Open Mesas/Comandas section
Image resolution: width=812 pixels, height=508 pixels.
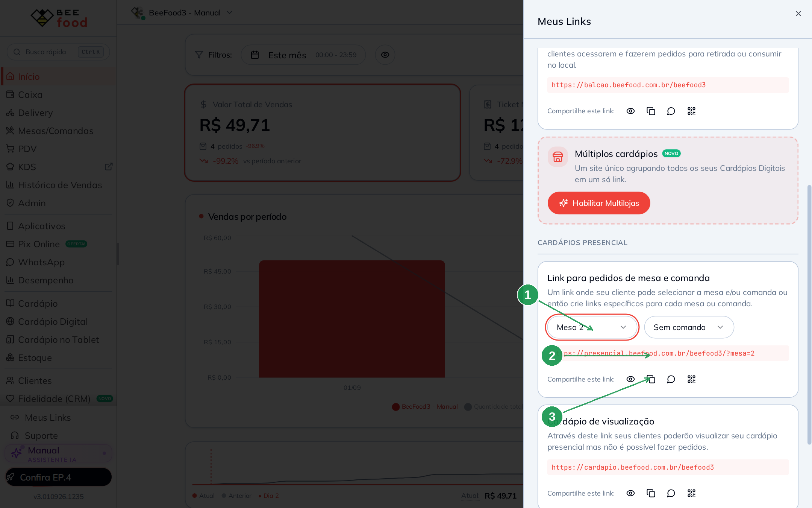click(x=58, y=131)
